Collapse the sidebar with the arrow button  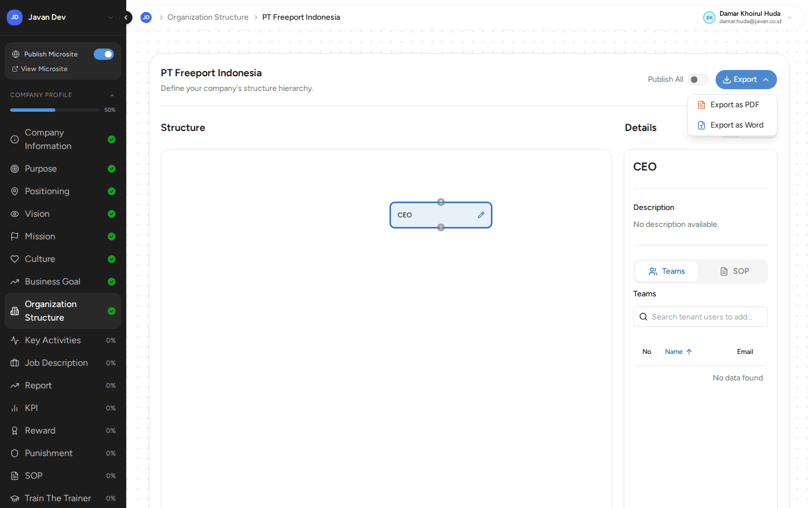(x=126, y=17)
